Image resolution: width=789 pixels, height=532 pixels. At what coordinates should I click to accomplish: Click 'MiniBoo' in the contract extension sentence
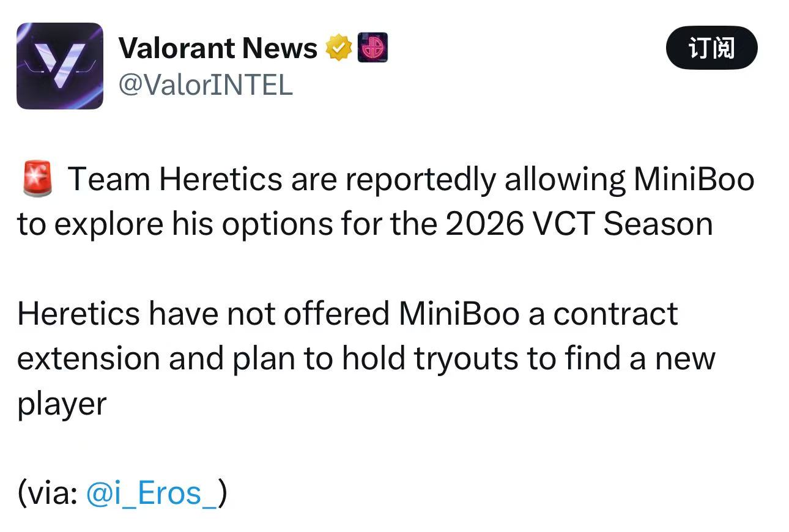point(459,314)
